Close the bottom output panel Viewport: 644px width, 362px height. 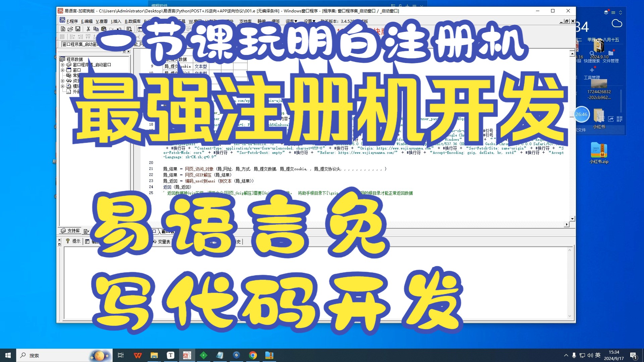point(59,240)
